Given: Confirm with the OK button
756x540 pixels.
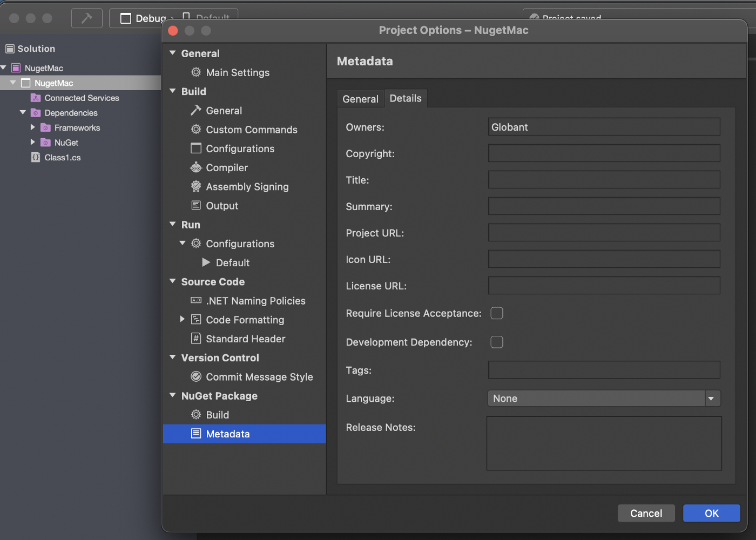Looking at the screenshot, I should [x=712, y=513].
